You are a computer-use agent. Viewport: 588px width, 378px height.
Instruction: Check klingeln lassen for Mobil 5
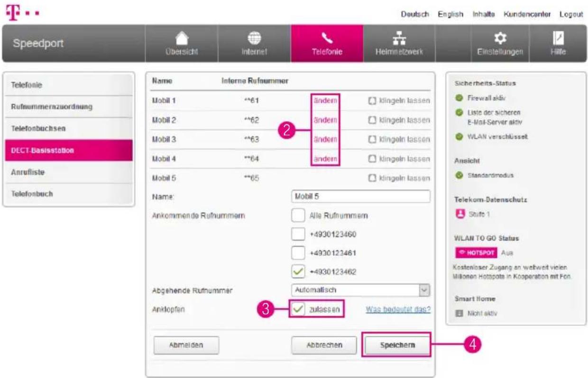[x=372, y=179]
